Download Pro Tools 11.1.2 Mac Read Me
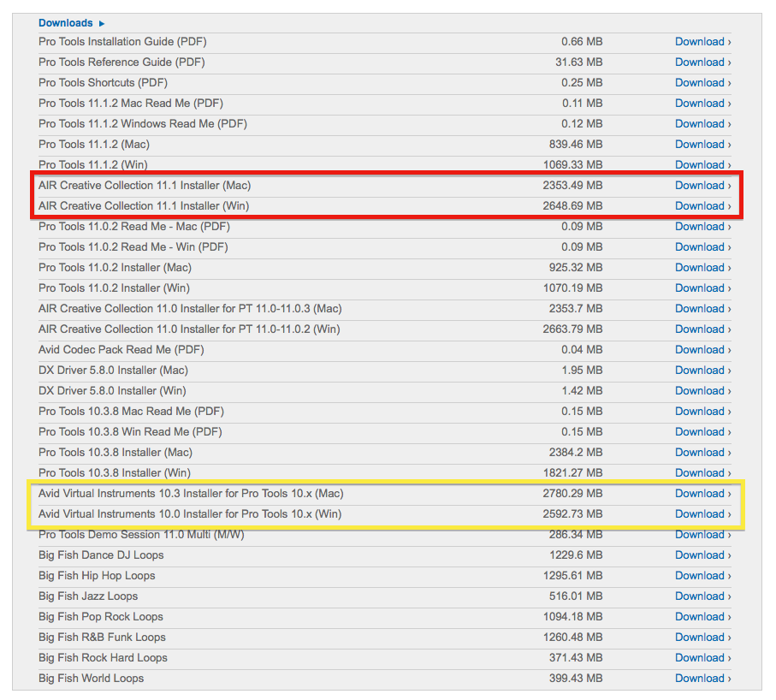The image size is (776, 700). coord(702,104)
